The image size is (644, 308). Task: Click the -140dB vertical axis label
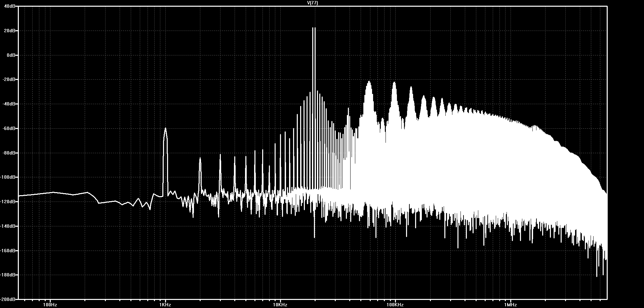8,226
